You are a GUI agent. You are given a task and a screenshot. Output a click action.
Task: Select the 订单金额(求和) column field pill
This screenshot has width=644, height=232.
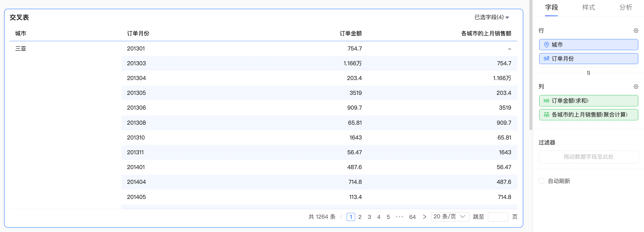(x=589, y=101)
